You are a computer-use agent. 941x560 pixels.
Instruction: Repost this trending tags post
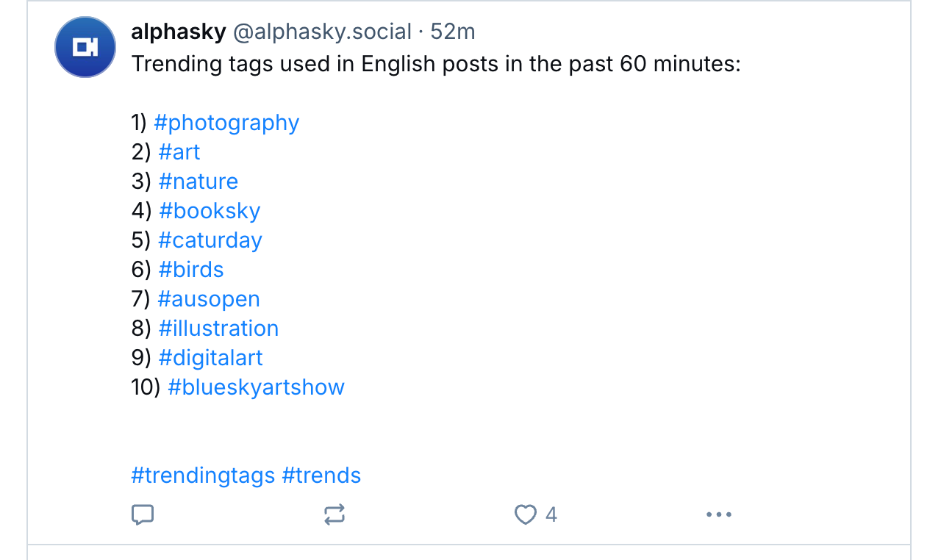tap(334, 514)
